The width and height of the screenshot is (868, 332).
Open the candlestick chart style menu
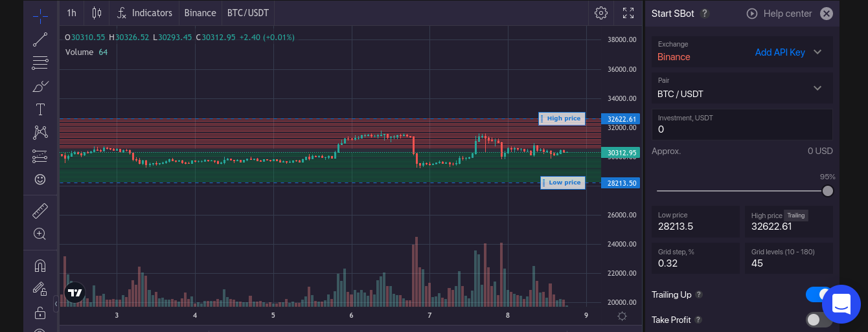[97, 13]
